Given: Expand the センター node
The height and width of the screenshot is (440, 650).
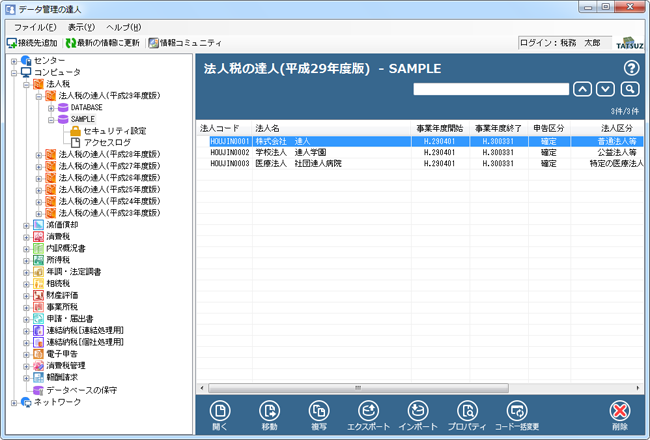Looking at the screenshot, I should click(14, 61).
